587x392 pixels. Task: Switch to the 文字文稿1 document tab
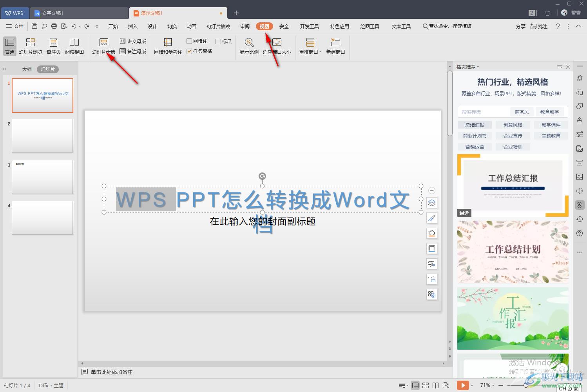[79, 13]
